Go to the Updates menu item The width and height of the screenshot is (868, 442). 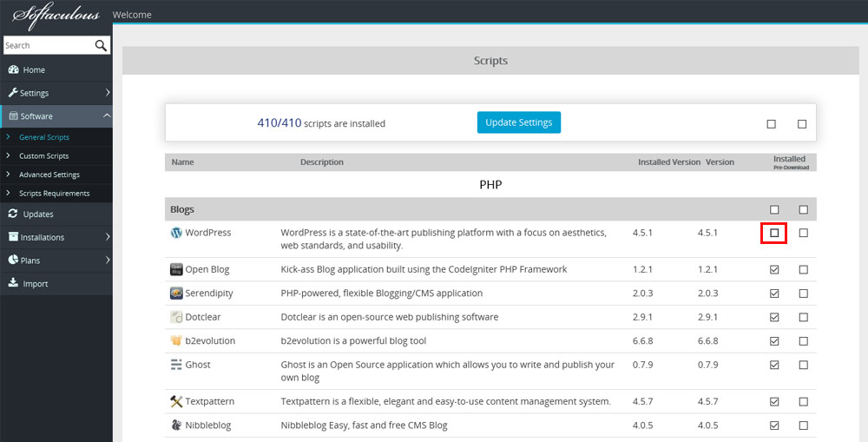coord(38,214)
